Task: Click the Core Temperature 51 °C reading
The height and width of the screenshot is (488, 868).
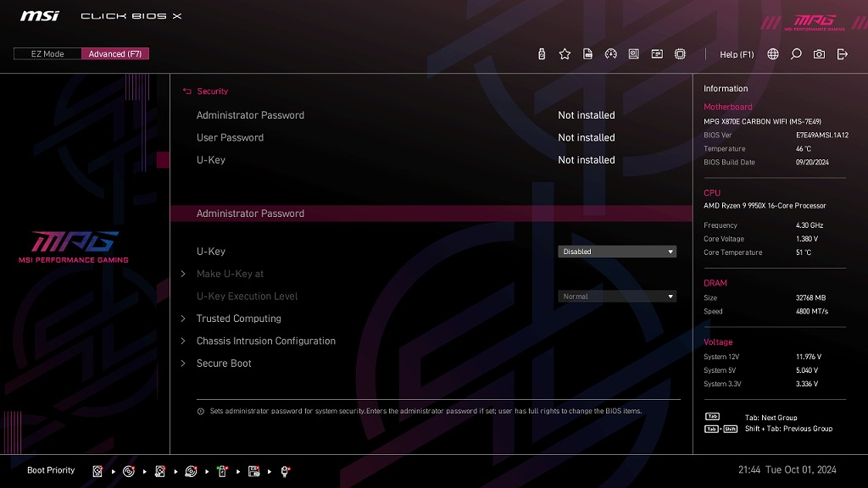Action: tap(804, 252)
